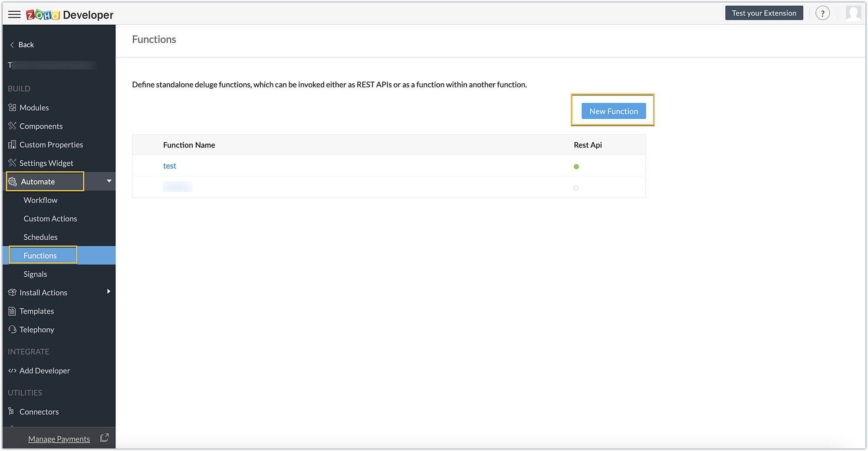This screenshot has width=868, height=451.
Task: Click the Zoho Developer logo
Action: [x=69, y=15]
